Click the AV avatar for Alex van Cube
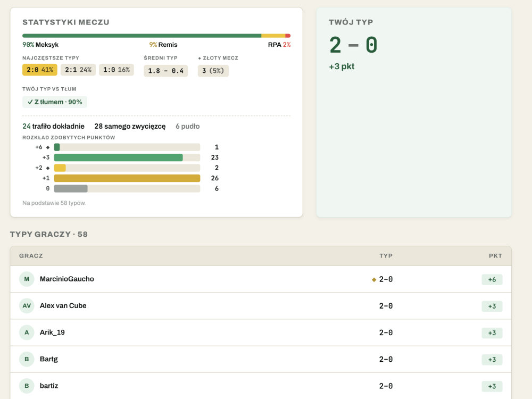The width and height of the screenshot is (532, 399). (x=27, y=306)
